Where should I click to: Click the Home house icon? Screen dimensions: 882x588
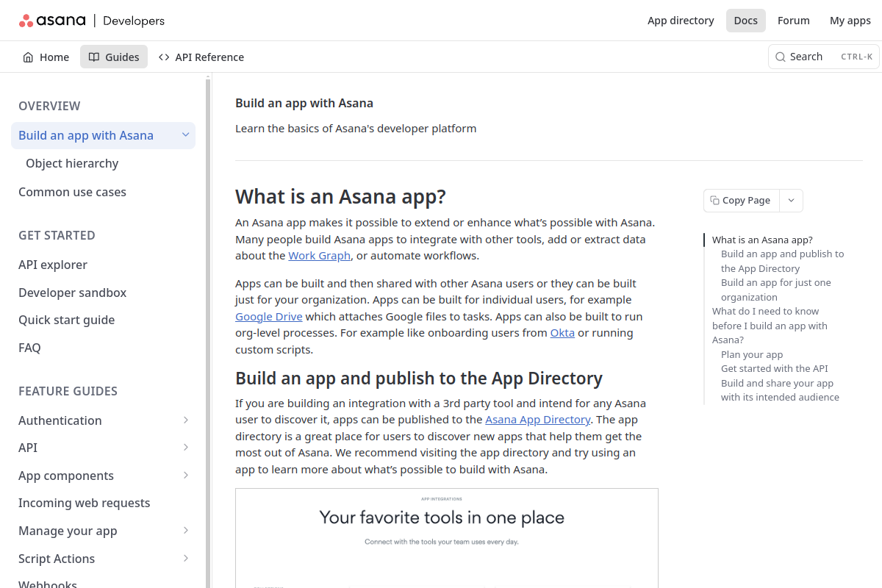click(x=28, y=57)
